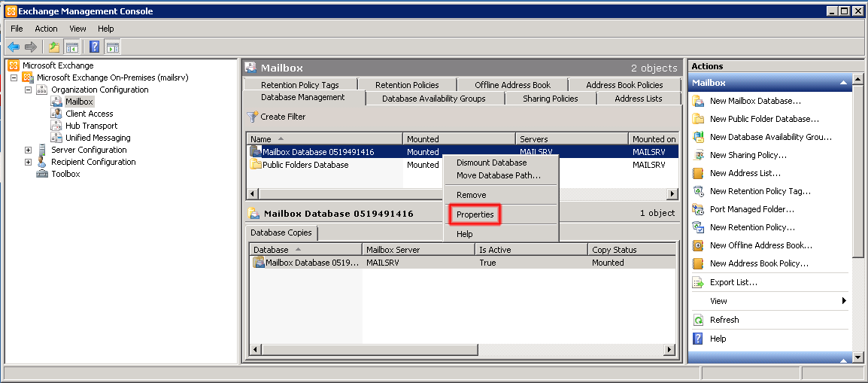Click the New Address Book Policy icon

coord(699,263)
